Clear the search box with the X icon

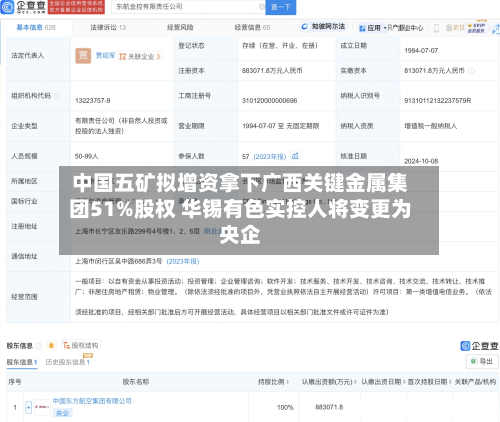click(262, 7)
